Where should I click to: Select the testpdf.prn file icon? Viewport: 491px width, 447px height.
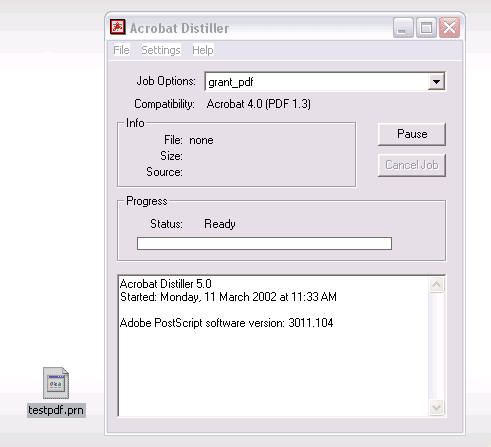[x=56, y=383]
